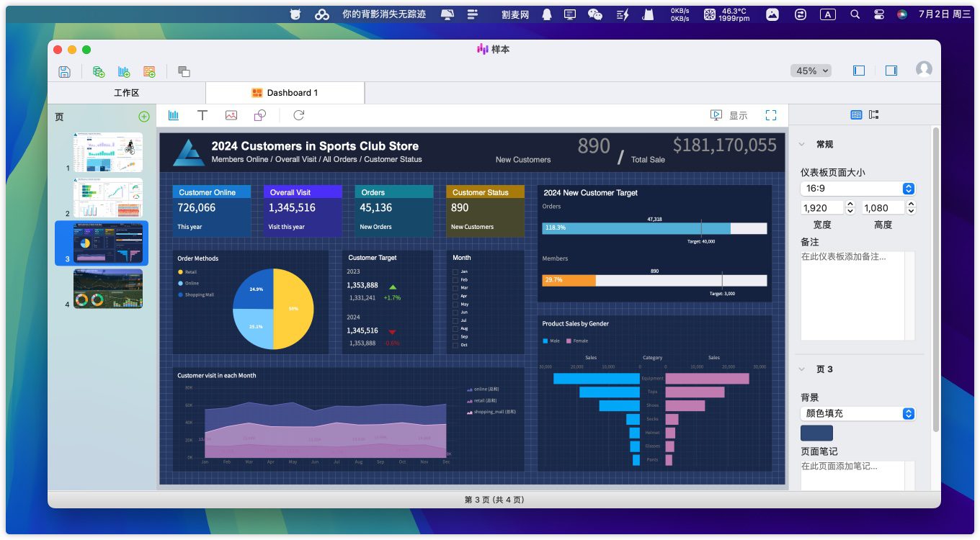
Task: Click the insert image icon
Action: [231, 115]
